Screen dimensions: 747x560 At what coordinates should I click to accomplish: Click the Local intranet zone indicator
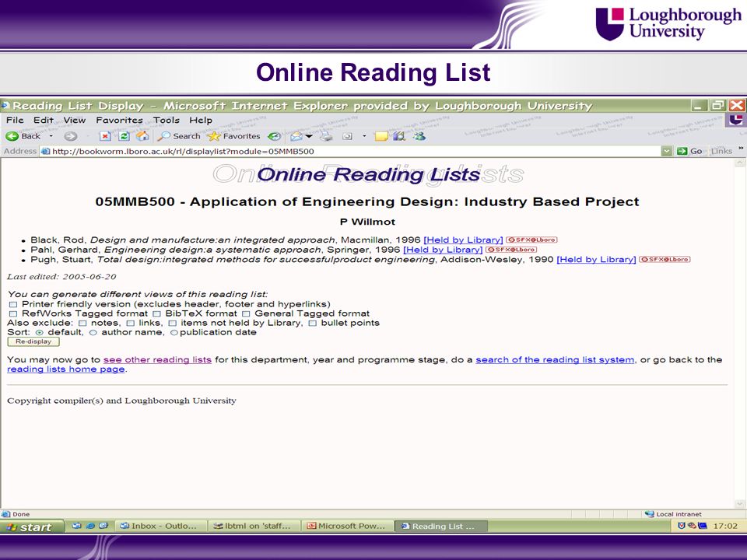pyautogui.click(x=672, y=514)
